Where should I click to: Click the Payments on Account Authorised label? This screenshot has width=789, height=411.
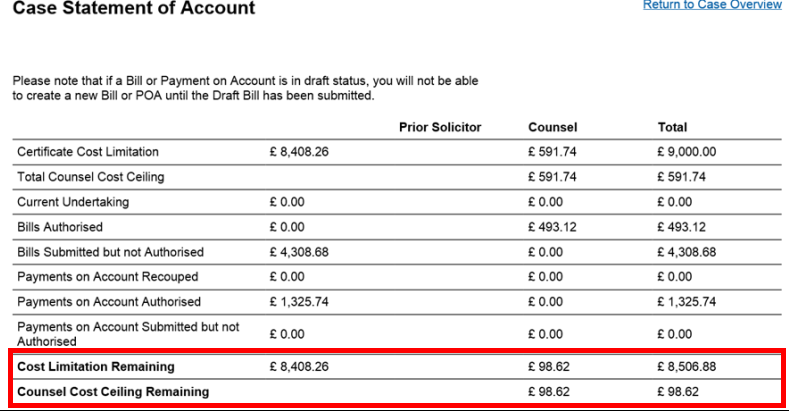coord(109,302)
